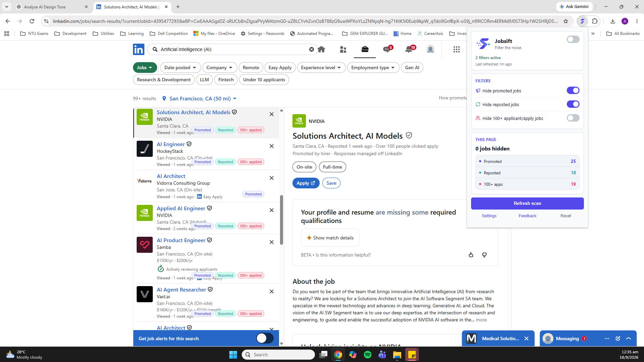Select the Remote filter pill
Image resolution: width=644 pixels, height=362 pixels.
coord(251,67)
